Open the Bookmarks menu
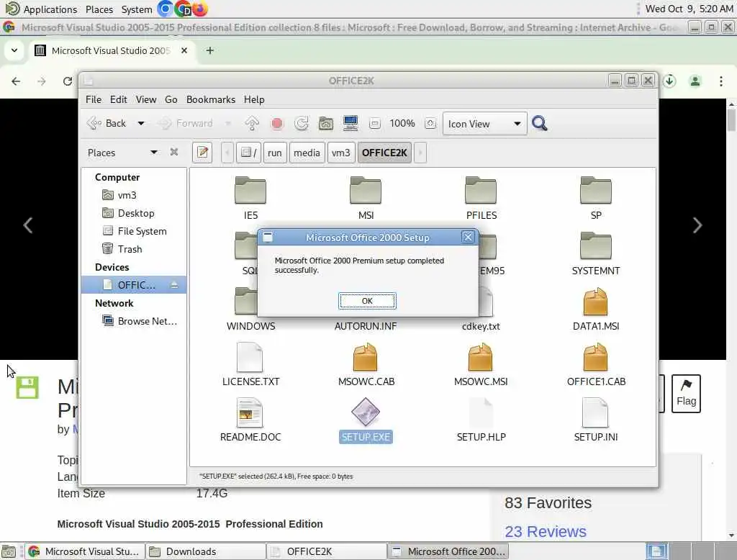Screen dimensions: 737x560 211,99
